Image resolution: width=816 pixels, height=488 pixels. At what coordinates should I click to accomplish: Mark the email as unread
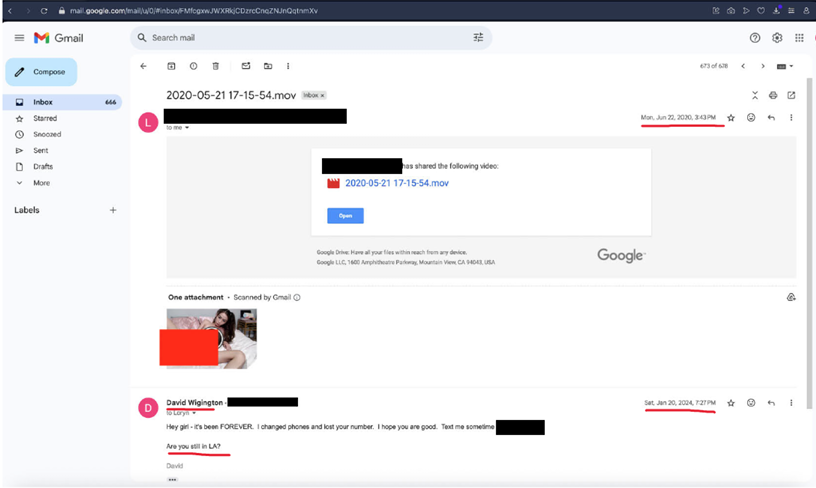(246, 66)
